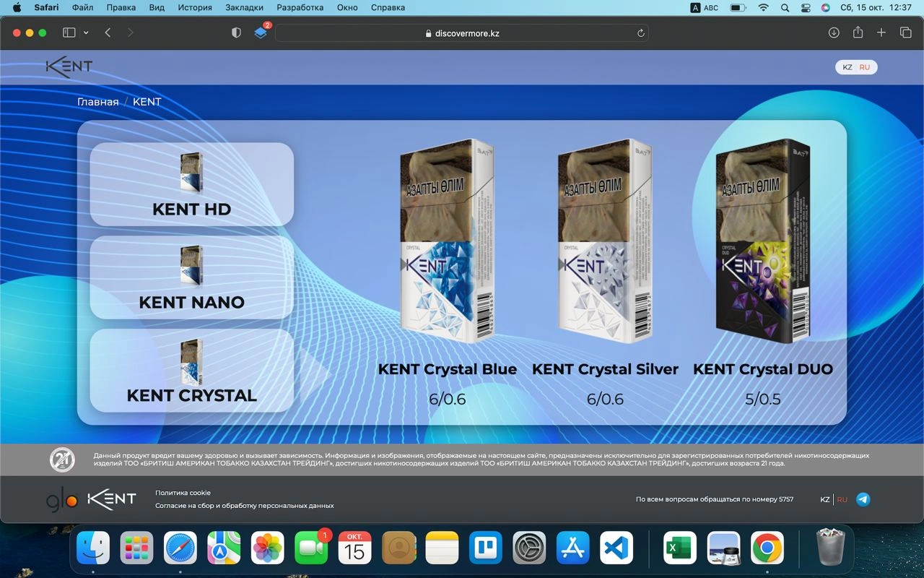The width and height of the screenshot is (924, 578).
Task: Open the Файл menu
Action: (82, 8)
